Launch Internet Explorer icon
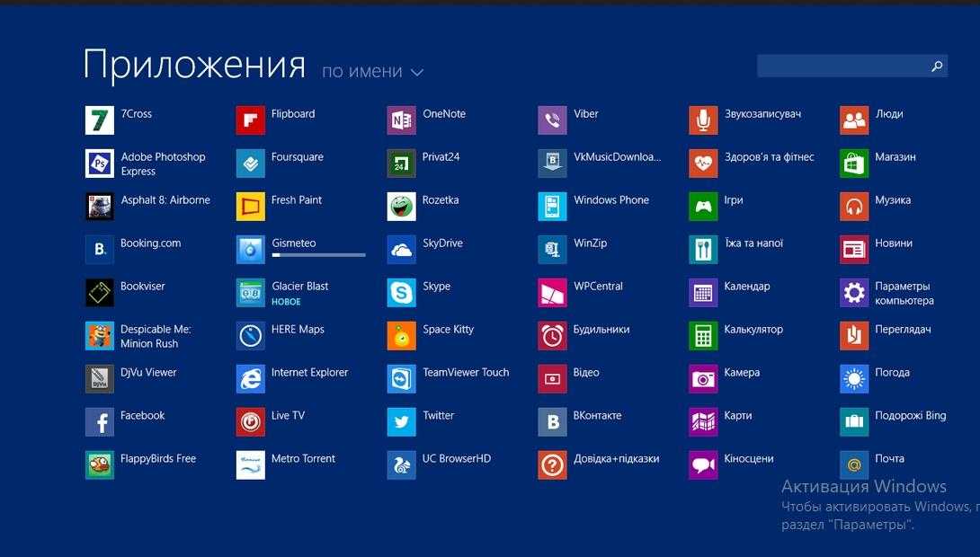The height and width of the screenshot is (557, 980). click(x=251, y=378)
